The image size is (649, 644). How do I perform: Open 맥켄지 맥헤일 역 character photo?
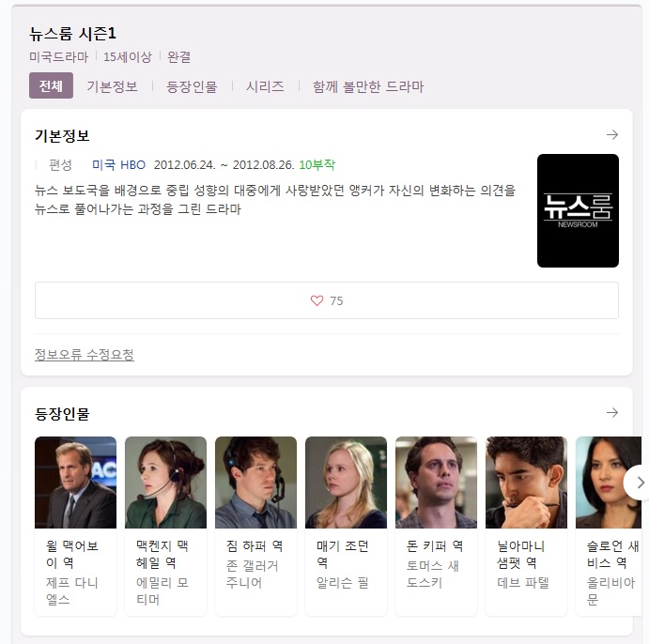[x=165, y=483]
